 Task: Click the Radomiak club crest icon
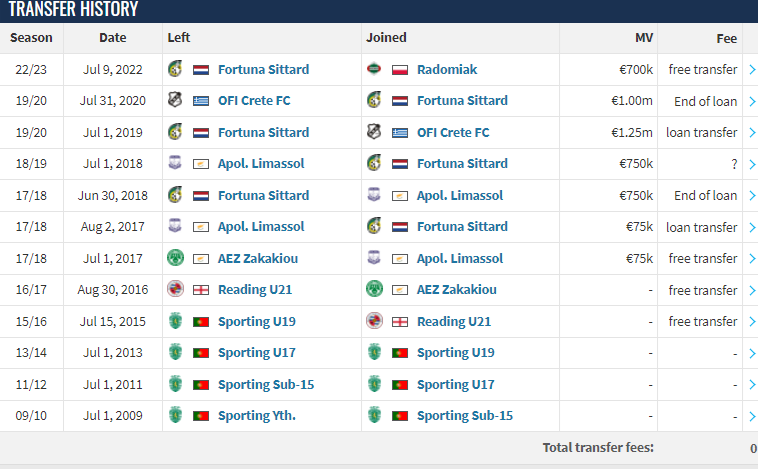click(374, 69)
